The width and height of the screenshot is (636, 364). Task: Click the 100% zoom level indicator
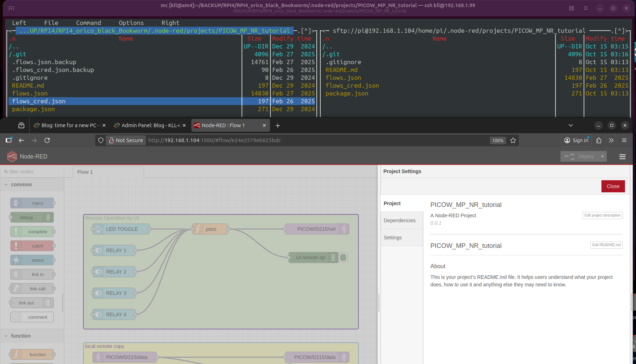(497, 140)
